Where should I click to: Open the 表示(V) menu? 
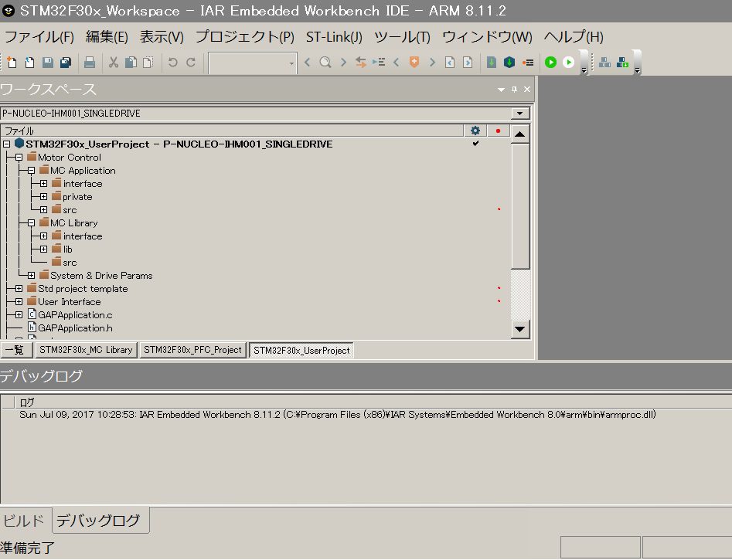pyautogui.click(x=162, y=37)
